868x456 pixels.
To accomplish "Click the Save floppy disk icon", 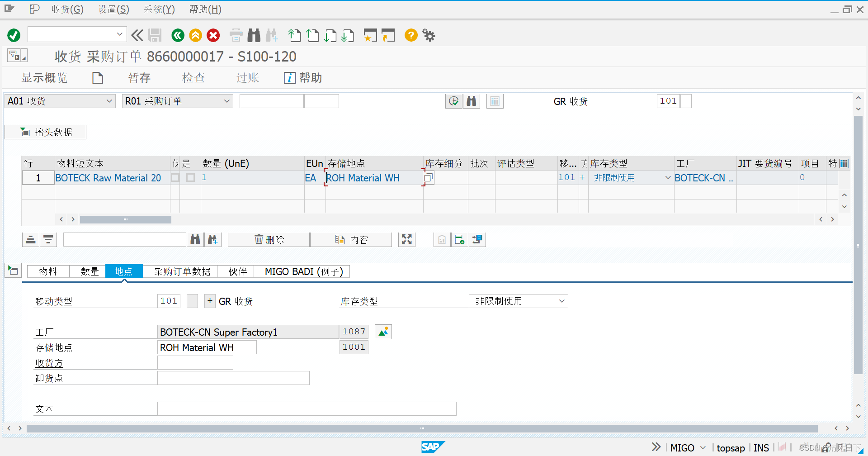I will 155,35.
